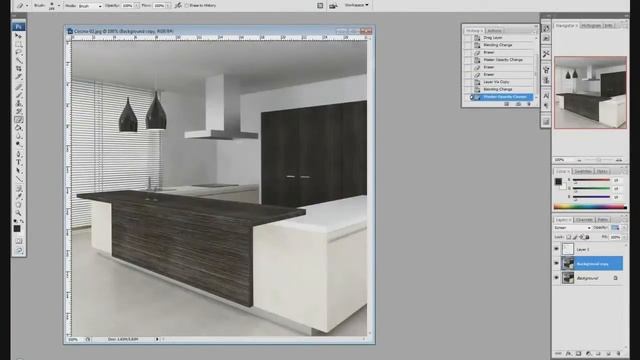The width and height of the screenshot is (640, 360).
Task: Toggle Erase to History checkbox
Action: (187, 6)
